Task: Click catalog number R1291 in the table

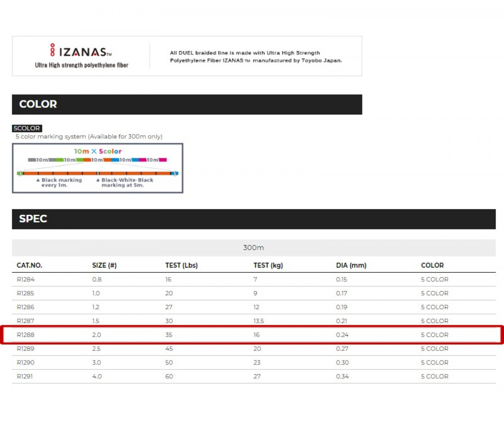Action: pos(25,376)
